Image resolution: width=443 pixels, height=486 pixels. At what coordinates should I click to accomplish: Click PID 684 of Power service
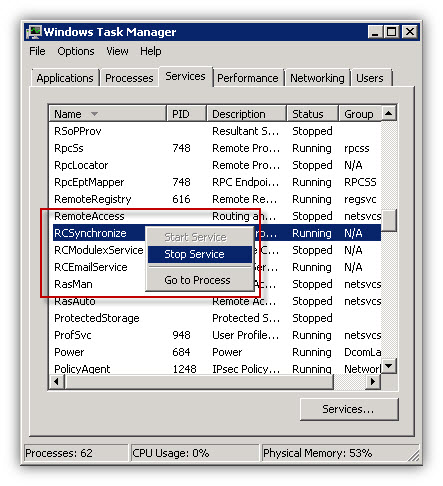181,352
